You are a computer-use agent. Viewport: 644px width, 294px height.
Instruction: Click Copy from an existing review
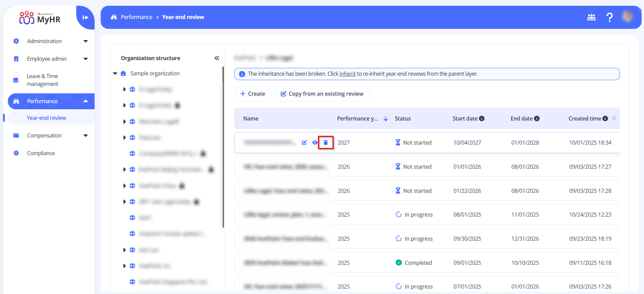click(x=322, y=94)
